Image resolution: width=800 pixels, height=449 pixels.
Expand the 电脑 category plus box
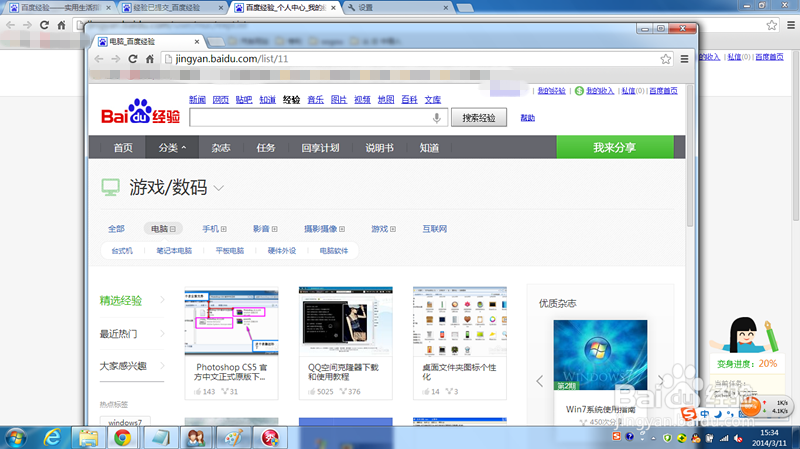click(x=173, y=229)
